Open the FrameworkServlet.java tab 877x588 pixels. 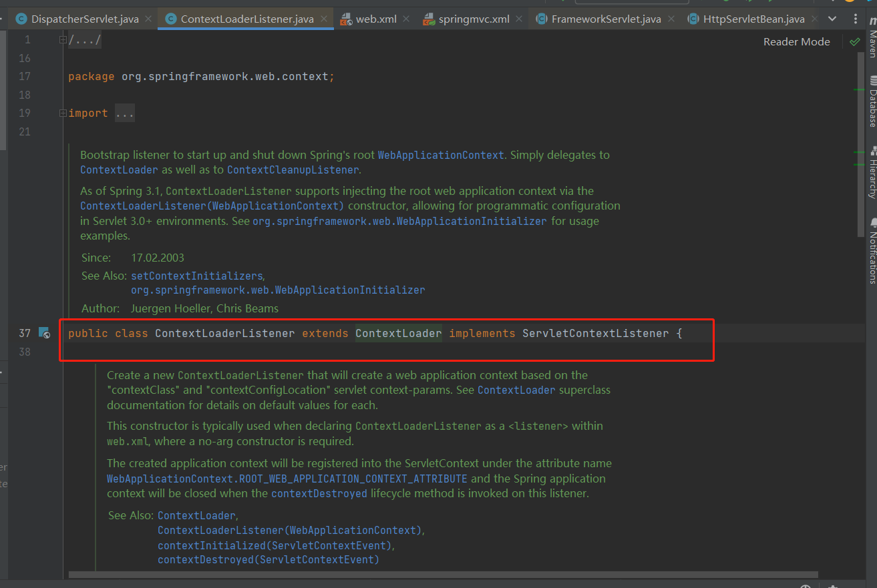click(x=606, y=19)
